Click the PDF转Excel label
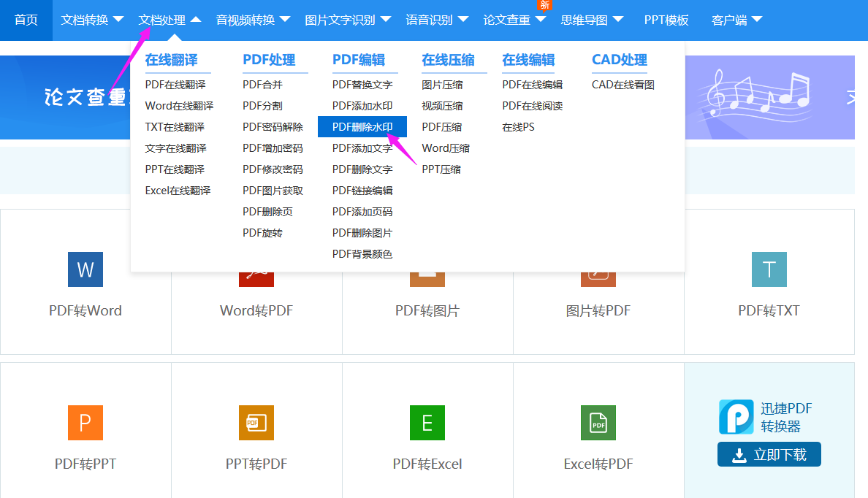This screenshot has width=868, height=498. (x=427, y=464)
